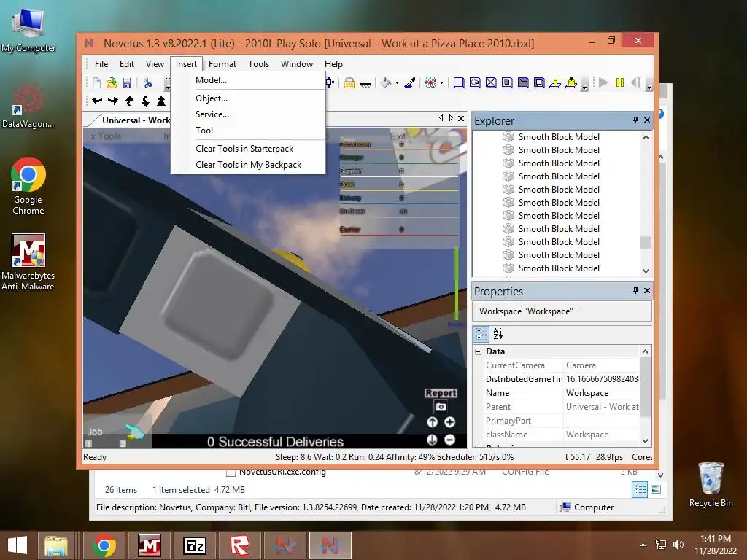Click the camera tilt down arrow icon
The width and height of the screenshot is (747, 560).
(x=145, y=101)
